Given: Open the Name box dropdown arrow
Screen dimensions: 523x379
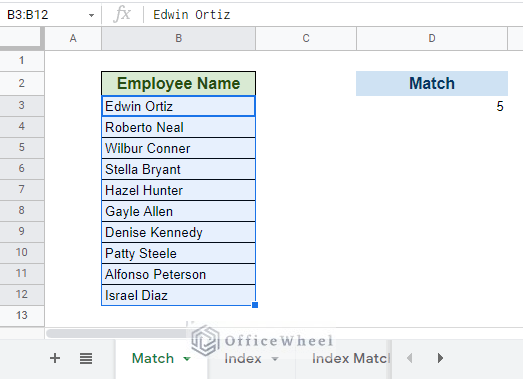Looking at the screenshot, I should [x=91, y=15].
